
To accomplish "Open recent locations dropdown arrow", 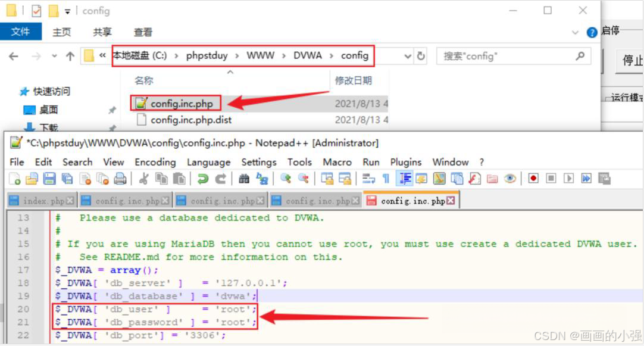I will click(x=54, y=57).
